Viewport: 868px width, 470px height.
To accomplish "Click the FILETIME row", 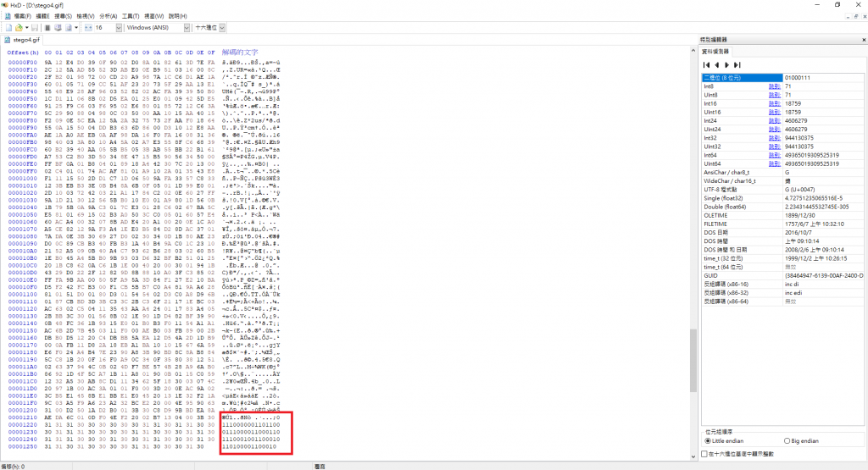I will click(x=782, y=224).
